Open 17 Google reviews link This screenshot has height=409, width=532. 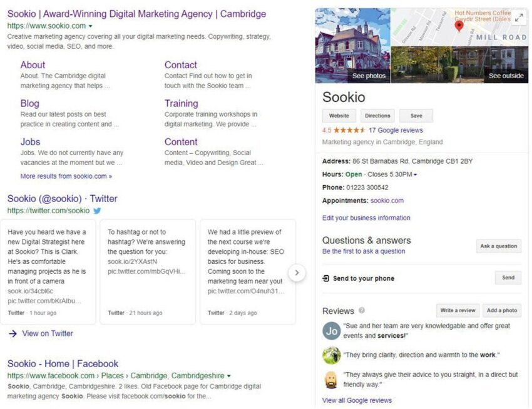[396, 130]
